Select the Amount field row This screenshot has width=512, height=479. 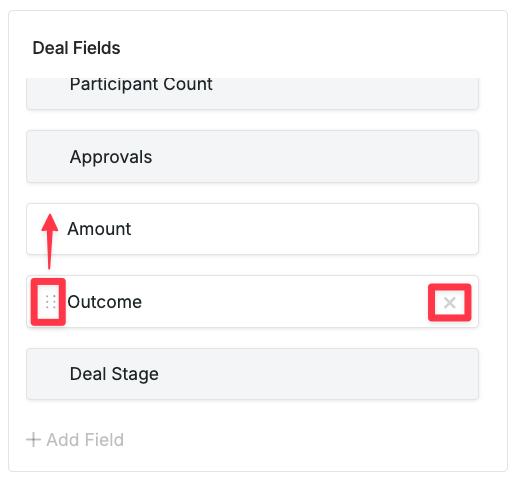(252, 229)
